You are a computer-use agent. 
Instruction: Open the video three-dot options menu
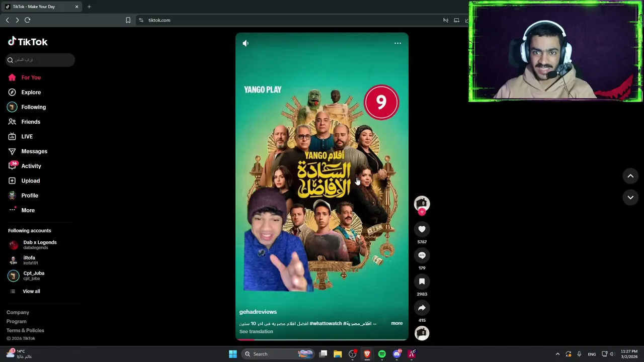397,43
